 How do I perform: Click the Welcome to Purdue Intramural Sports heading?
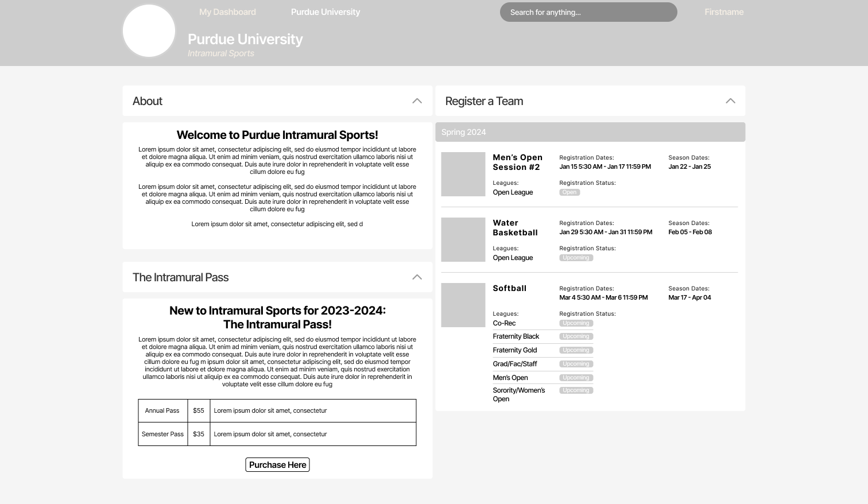[277, 135]
